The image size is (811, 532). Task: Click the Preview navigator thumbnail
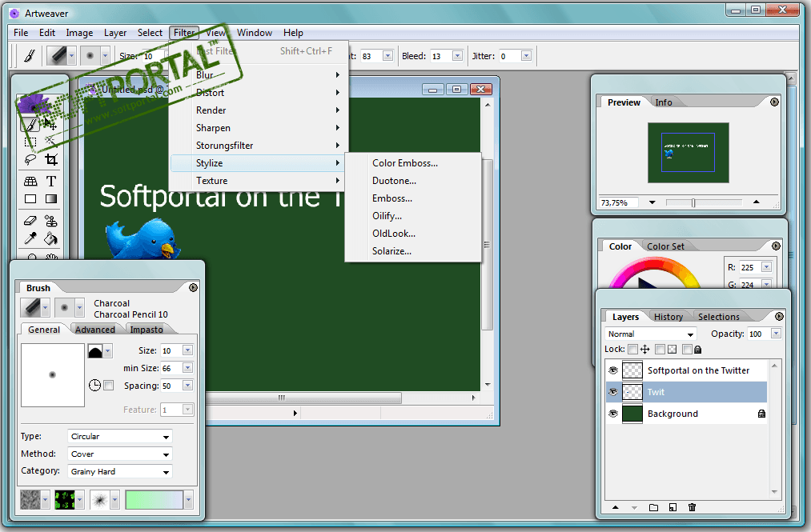coord(688,153)
